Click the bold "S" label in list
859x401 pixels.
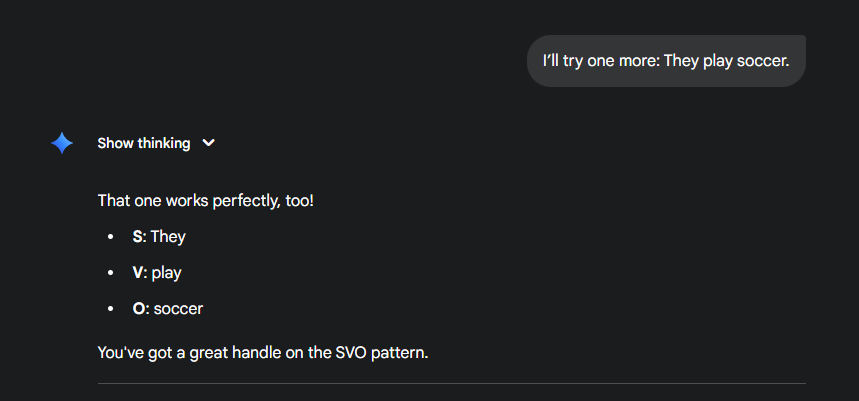(x=137, y=237)
